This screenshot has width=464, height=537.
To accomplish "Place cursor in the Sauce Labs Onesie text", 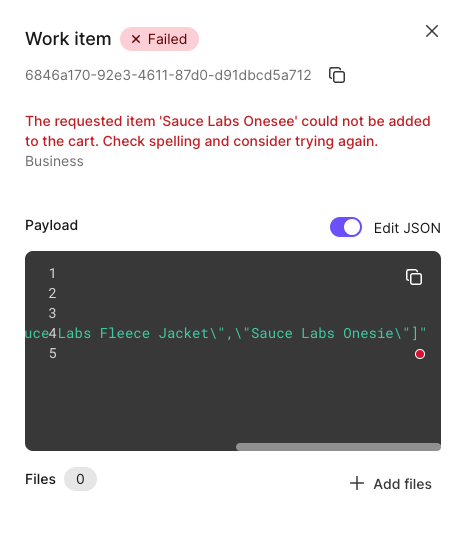I will point(322,334).
